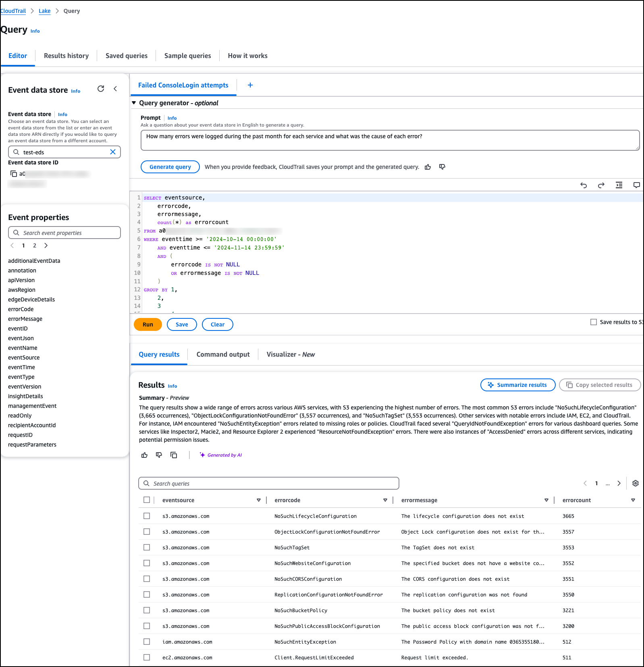Select the iam.amazonaws.com NoSuchEntityException row checkbox
Screen dimensions: 644x667
147,642
